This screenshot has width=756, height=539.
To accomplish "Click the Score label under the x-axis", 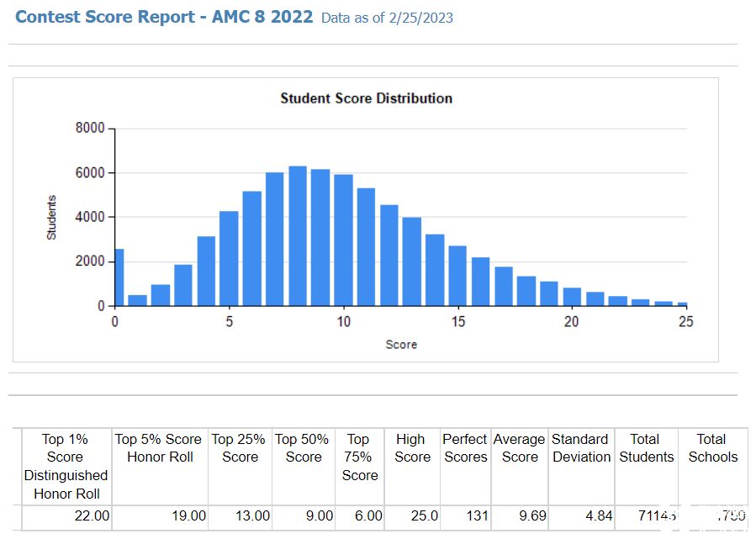I will [x=401, y=345].
